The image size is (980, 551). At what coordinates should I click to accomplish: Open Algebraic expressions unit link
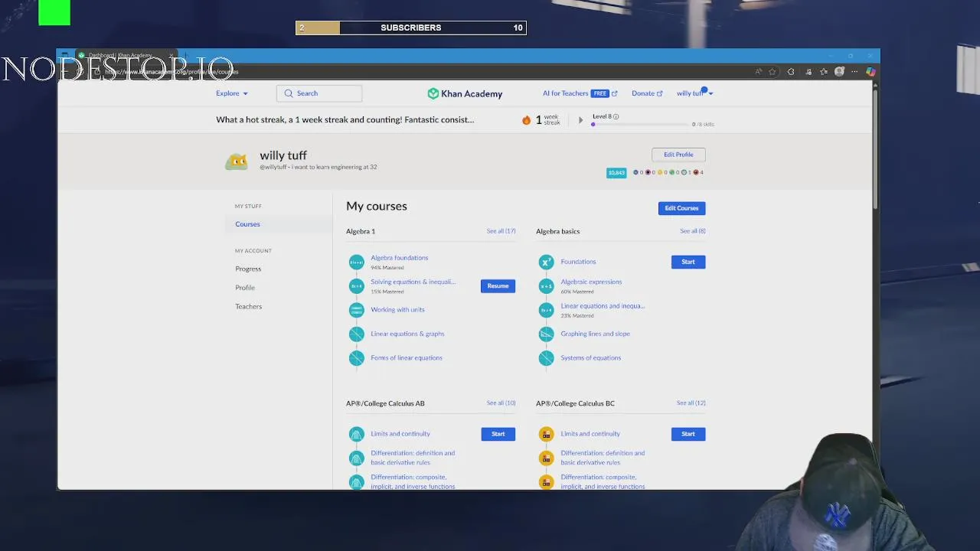[591, 282]
